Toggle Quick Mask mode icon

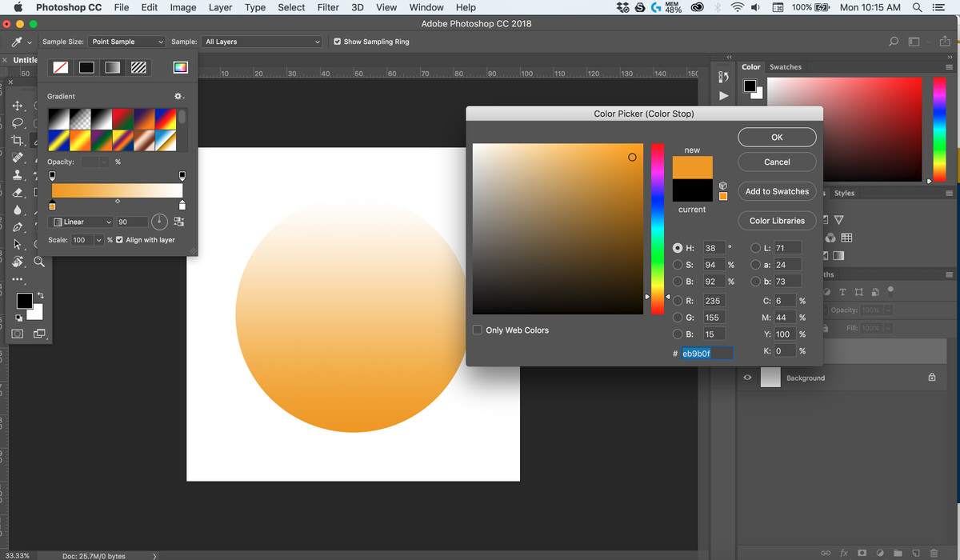(18, 334)
